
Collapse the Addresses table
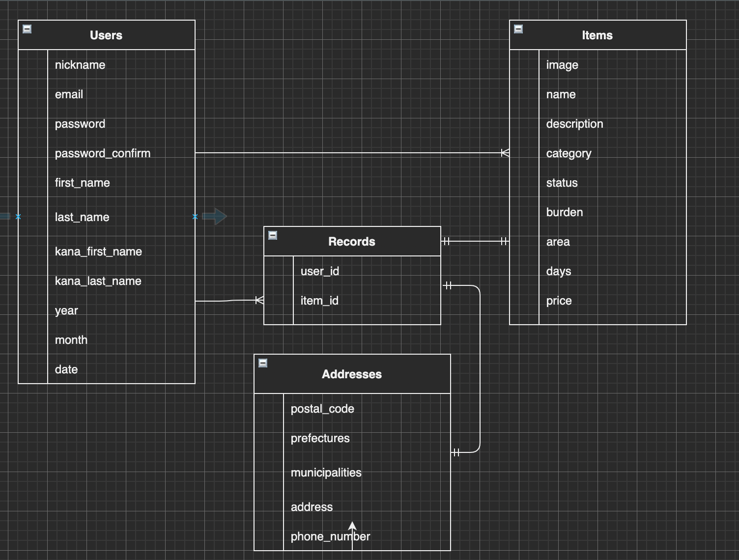click(x=263, y=363)
